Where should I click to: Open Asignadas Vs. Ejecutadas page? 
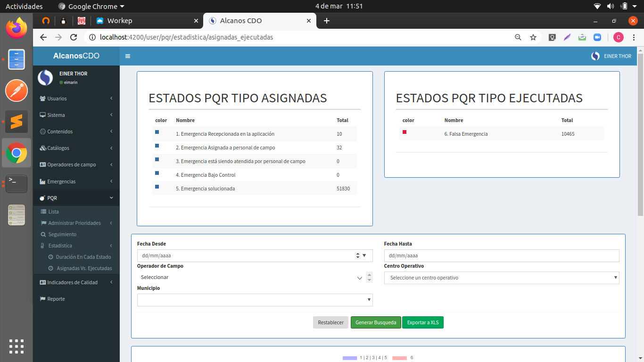[84, 268]
